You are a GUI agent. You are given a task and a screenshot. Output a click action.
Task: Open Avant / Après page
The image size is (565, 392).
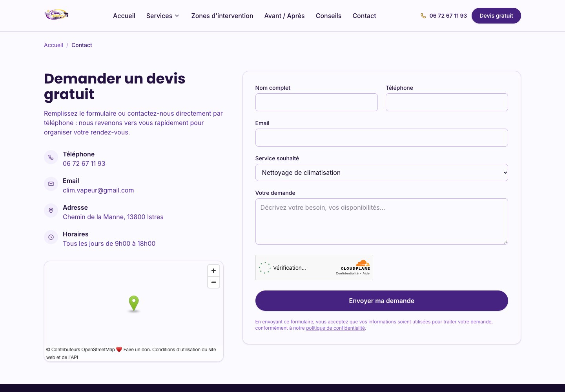tap(284, 16)
